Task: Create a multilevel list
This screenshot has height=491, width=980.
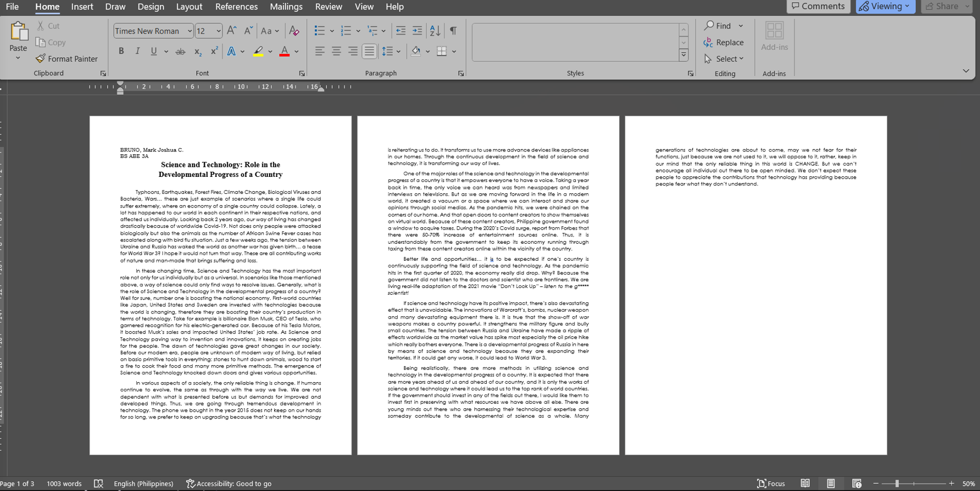Action: [372, 31]
